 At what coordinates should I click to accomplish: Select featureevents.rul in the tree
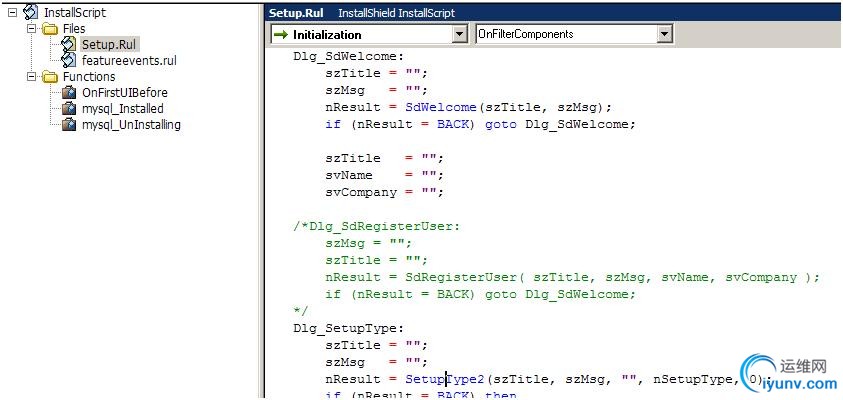click(129, 61)
